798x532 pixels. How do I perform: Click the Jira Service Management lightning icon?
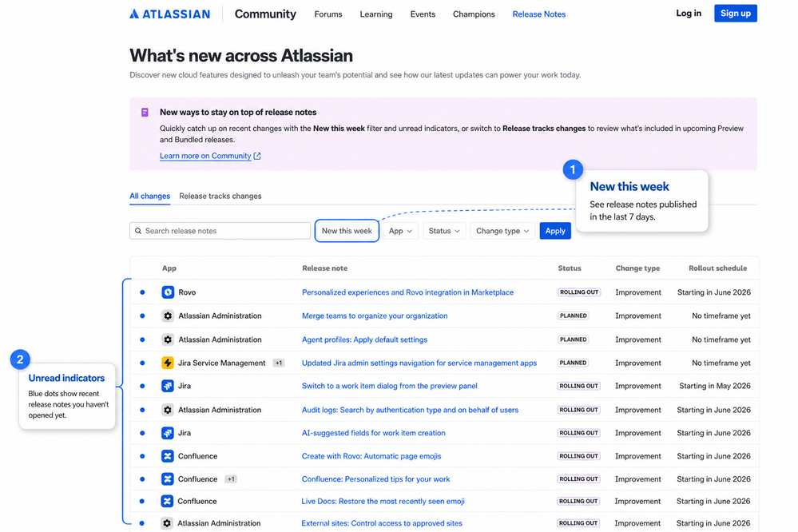coord(168,363)
